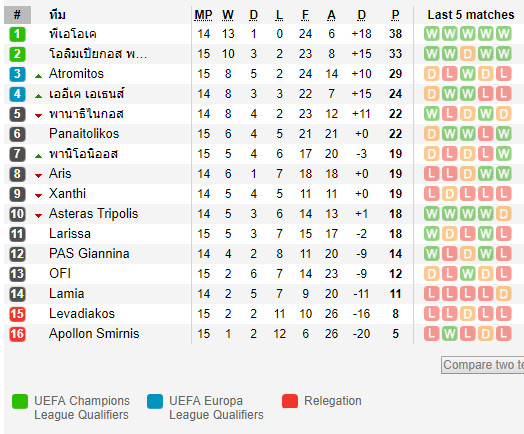Sort table by P points column header
Screen dimensions: 524x434
click(395, 15)
